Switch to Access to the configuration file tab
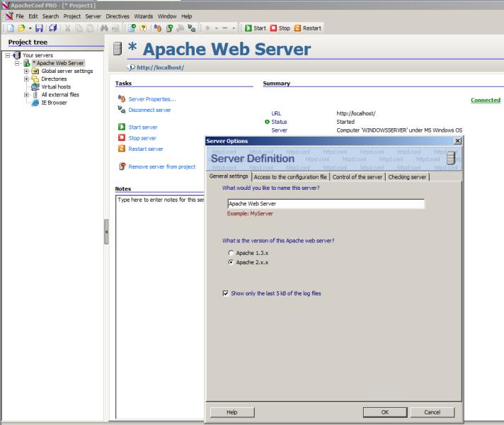The width and height of the screenshot is (504, 425). [x=290, y=177]
